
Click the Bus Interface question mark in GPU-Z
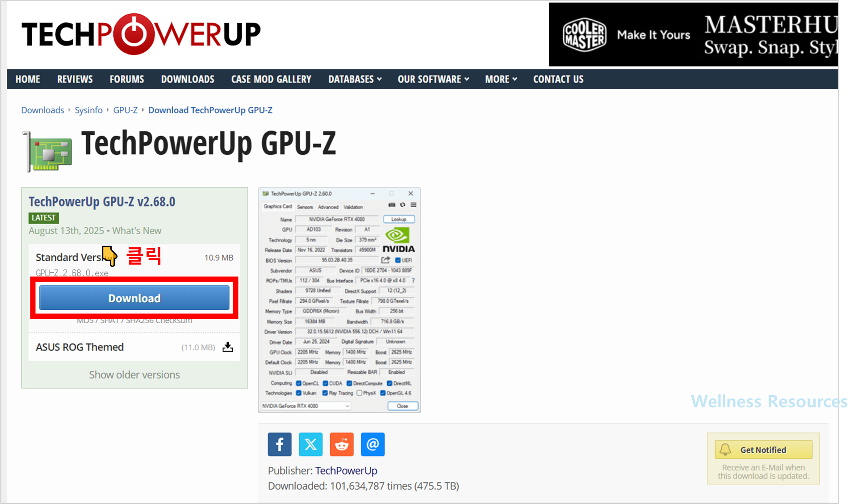coord(413,281)
